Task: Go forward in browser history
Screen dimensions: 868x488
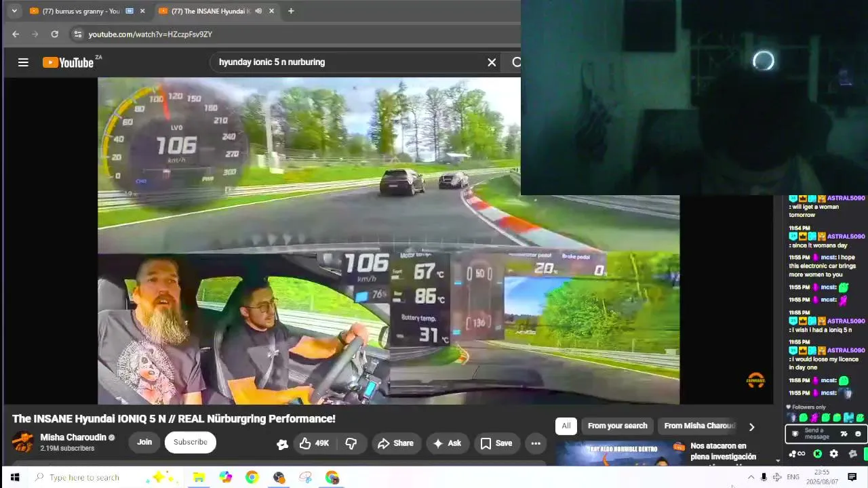Action: [x=35, y=34]
